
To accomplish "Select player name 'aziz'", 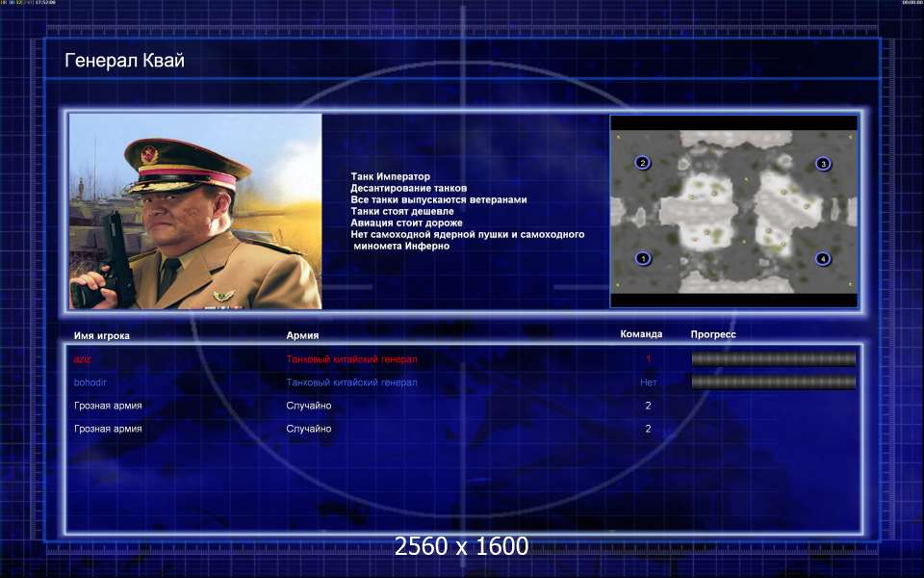I will pyautogui.click(x=83, y=359).
